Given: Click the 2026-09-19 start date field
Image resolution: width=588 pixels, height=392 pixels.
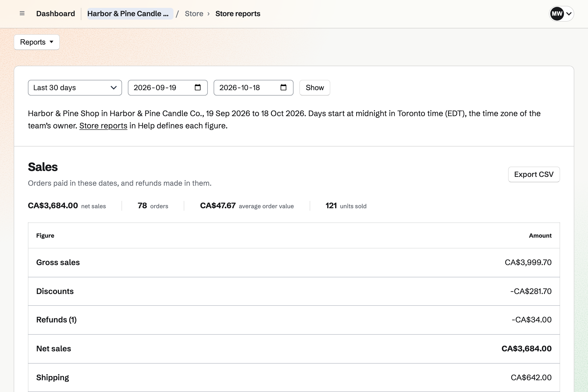Looking at the screenshot, I should [x=168, y=88].
